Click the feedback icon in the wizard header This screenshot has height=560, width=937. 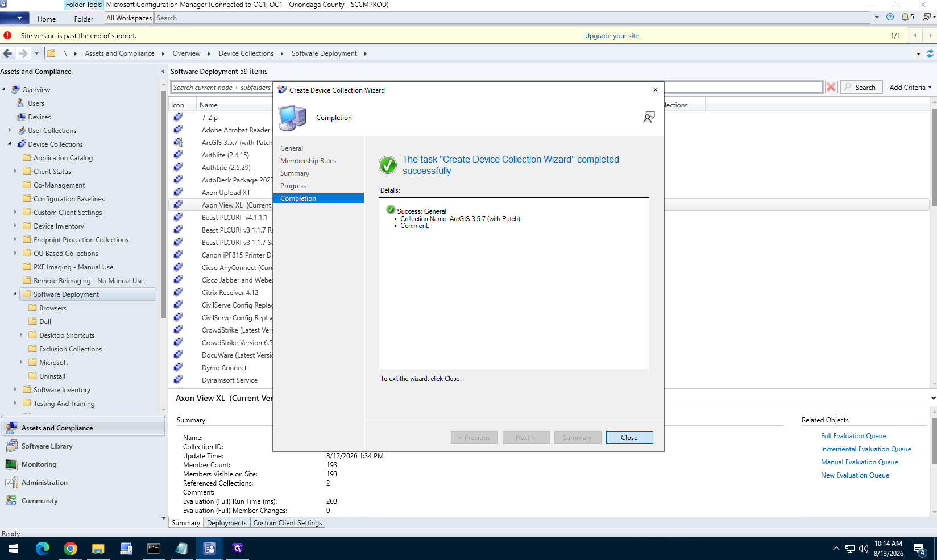coord(649,117)
